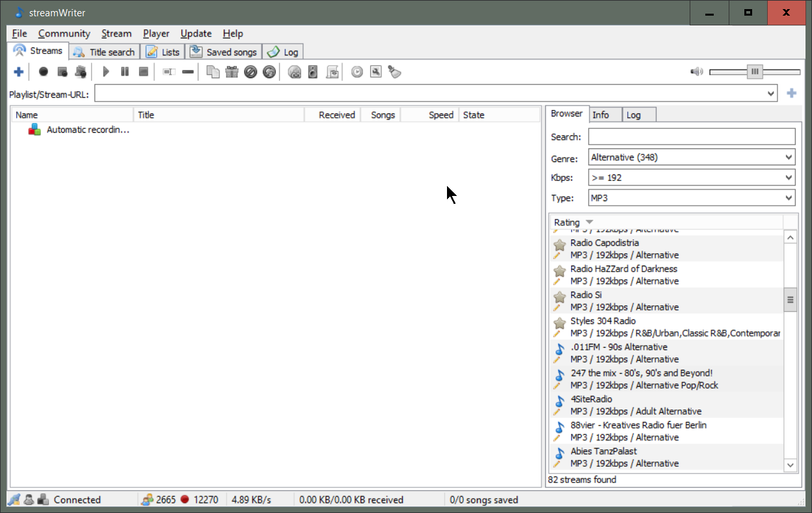Click the Play stream toolbar button

(x=106, y=72)
